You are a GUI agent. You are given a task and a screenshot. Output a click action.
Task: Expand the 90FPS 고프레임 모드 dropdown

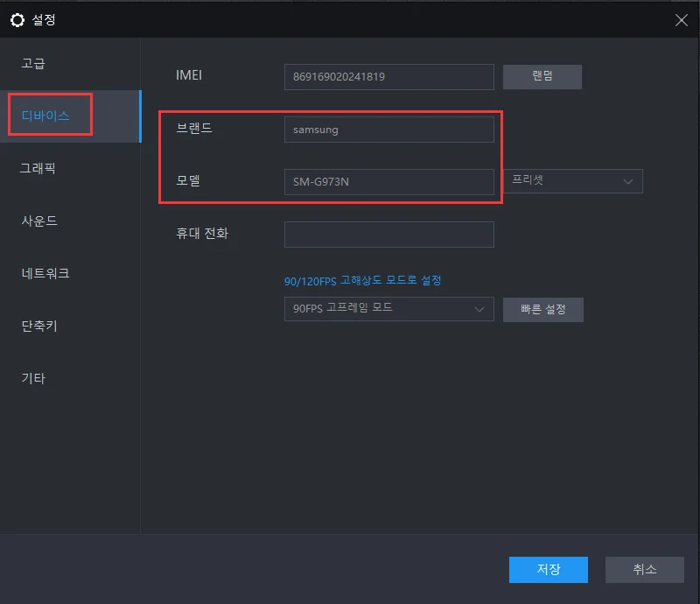388,309
